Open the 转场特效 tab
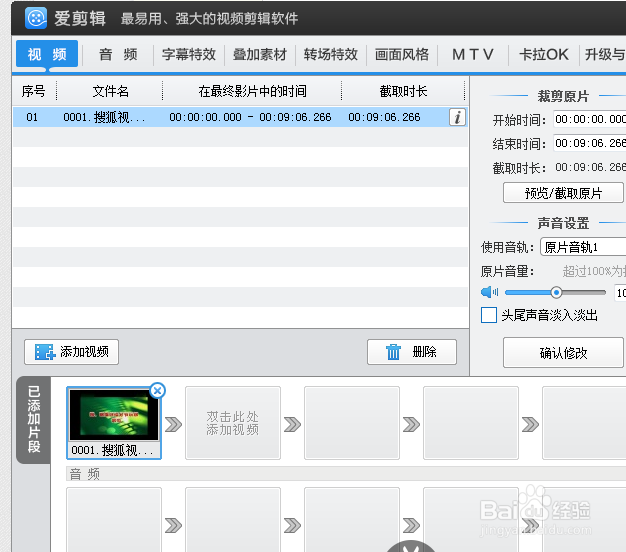The width and height of the screenshot is (626, 552). pyautogui.click(x=331, y=54)
